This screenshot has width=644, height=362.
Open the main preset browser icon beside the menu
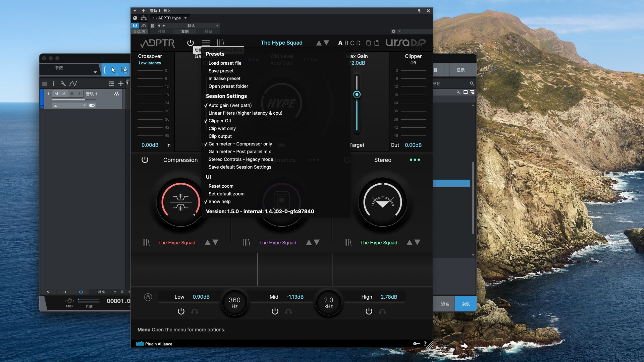coord(220,43)
